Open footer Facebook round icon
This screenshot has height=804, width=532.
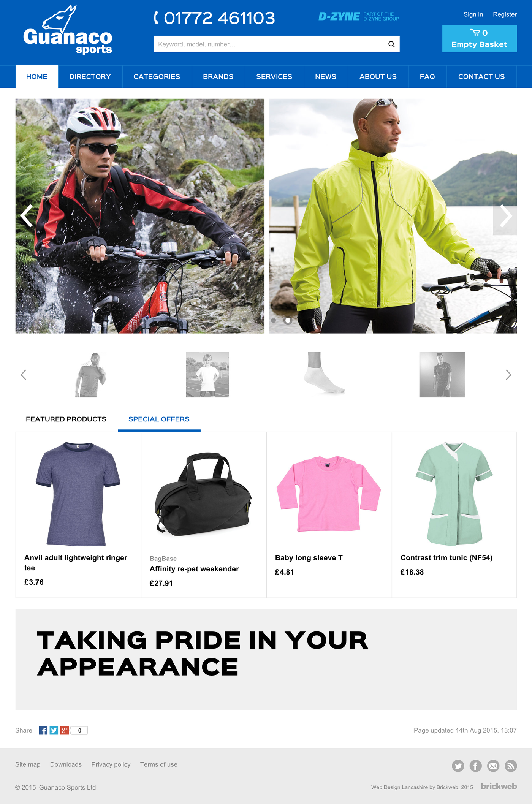click(475, 766)
